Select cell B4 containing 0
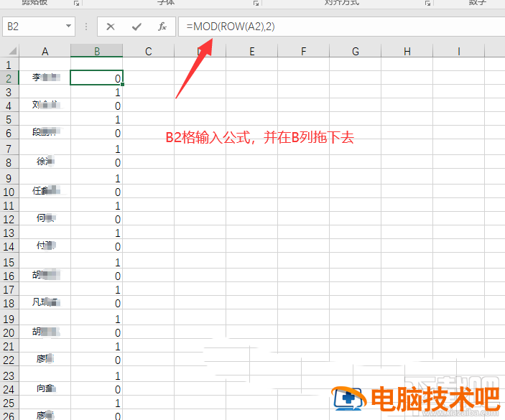Screen dimensions: 505x420 tap(97, 106)
